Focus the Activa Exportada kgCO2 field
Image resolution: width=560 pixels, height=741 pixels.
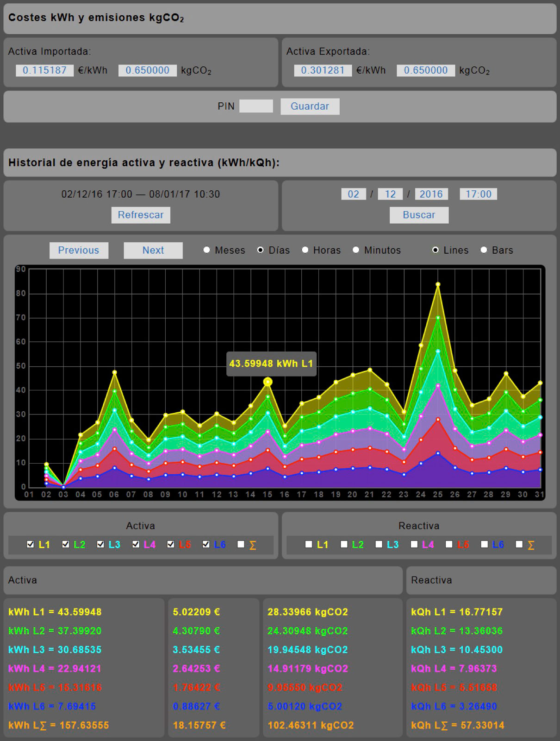click(426, 70)
